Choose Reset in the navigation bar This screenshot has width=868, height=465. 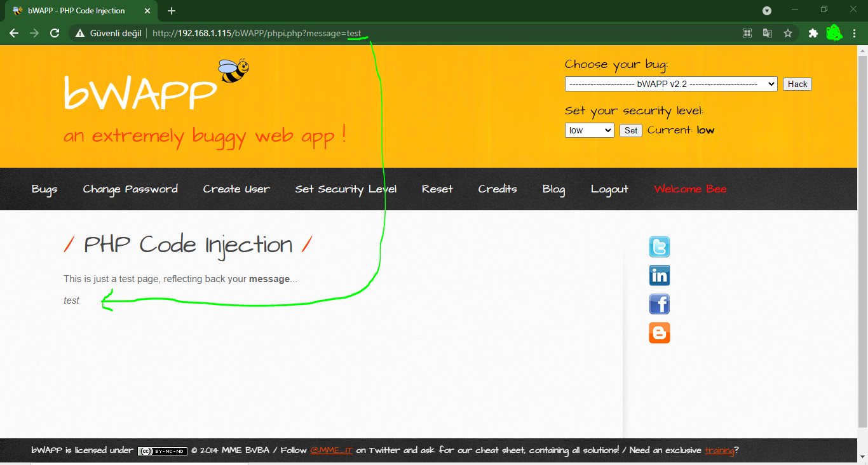(437, 189)
